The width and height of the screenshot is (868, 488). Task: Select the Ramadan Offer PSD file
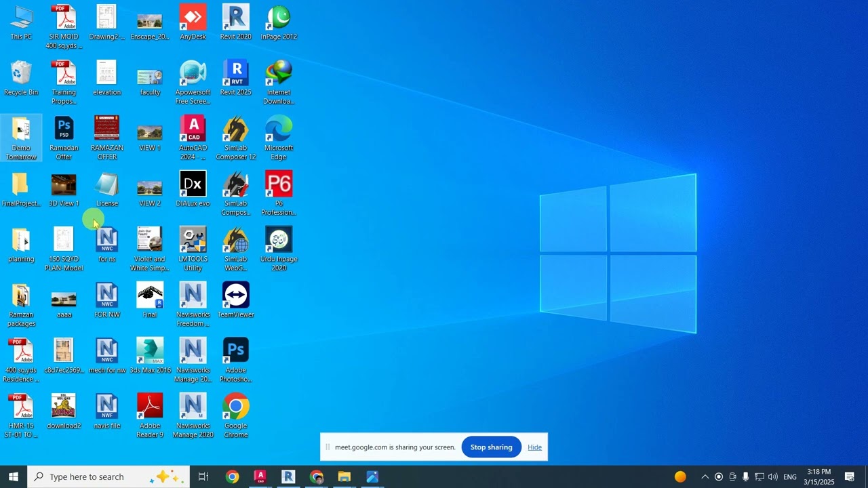coord(64,138)
